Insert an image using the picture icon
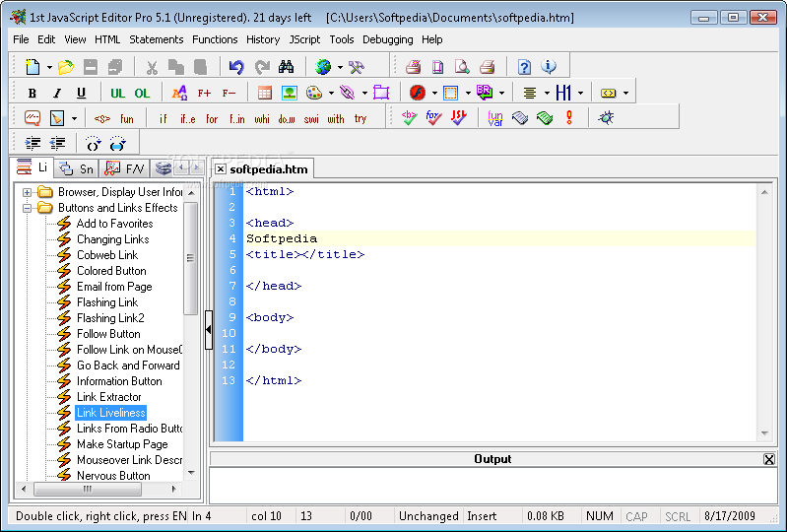 click(x=290, y=93)
